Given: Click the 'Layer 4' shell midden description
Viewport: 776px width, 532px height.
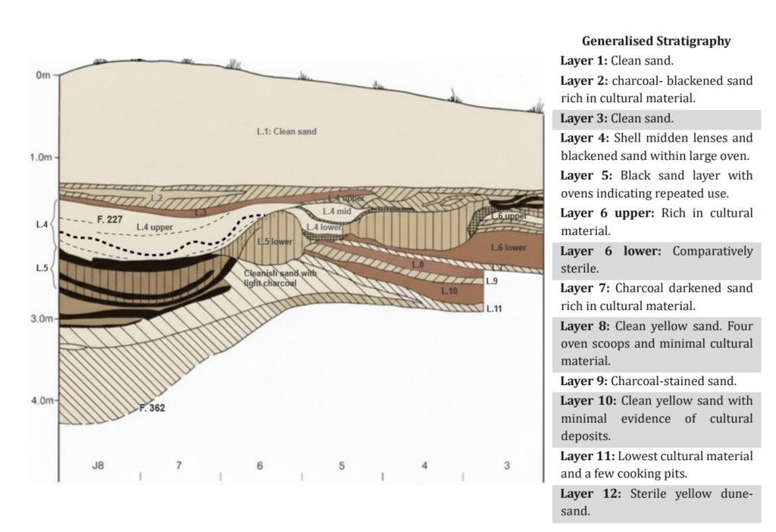Looking at the screenshot, I should 656,147.
